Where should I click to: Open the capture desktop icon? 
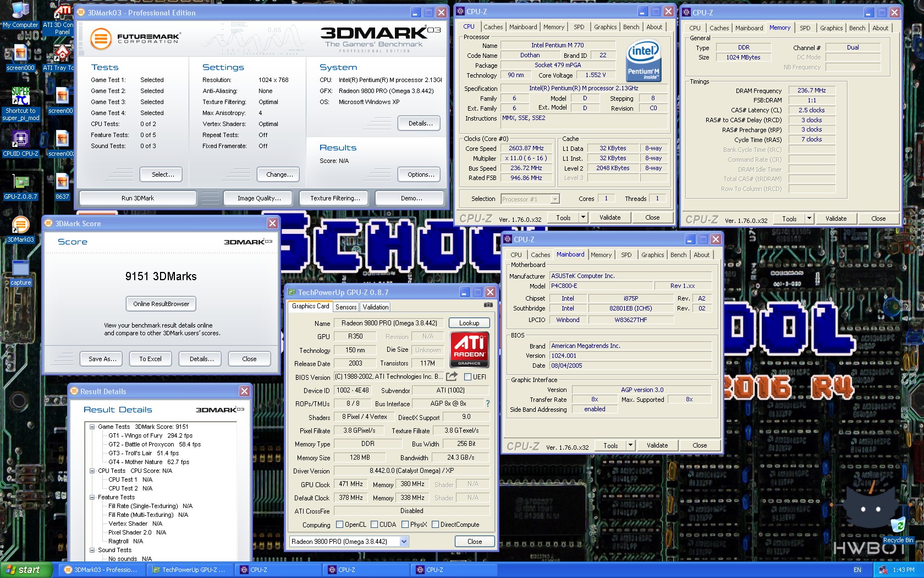[21, 272]
